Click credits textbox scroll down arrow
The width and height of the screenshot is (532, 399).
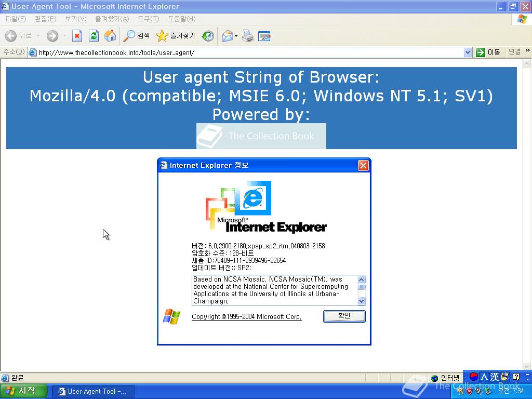pos(362,301)
